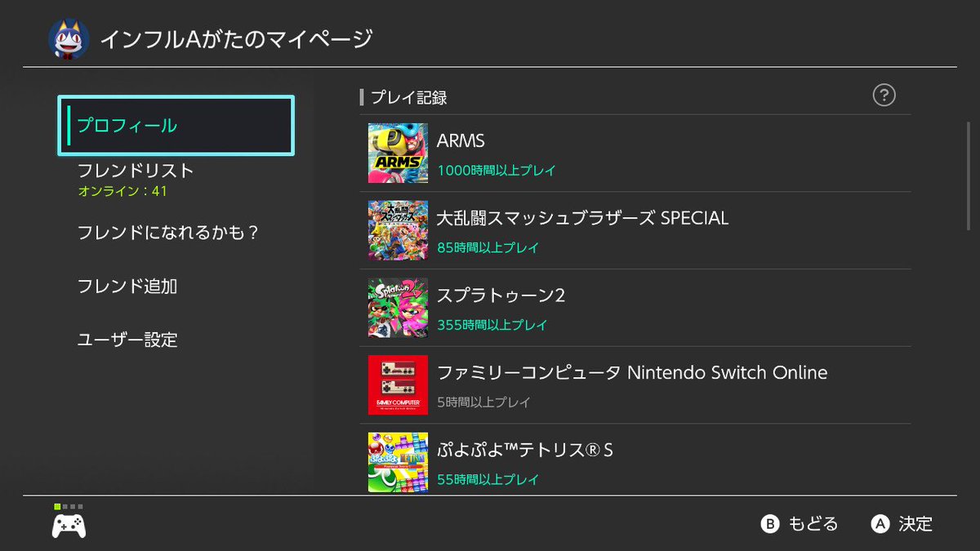
Task: Click the 355時間以上プレイ playtime text
Action: [x=492, y=325]
